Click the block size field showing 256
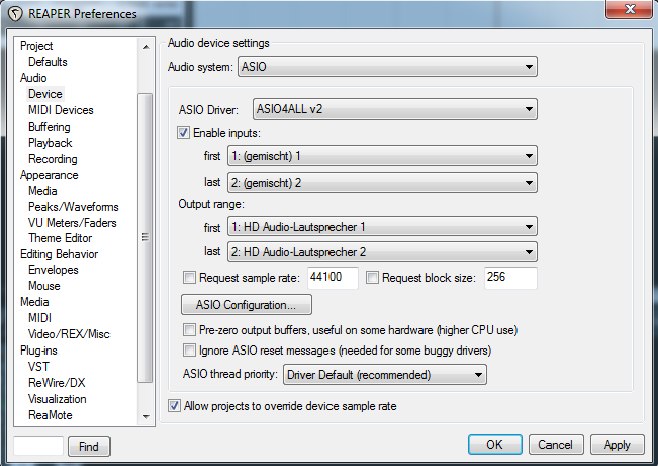 pos(511,278)
